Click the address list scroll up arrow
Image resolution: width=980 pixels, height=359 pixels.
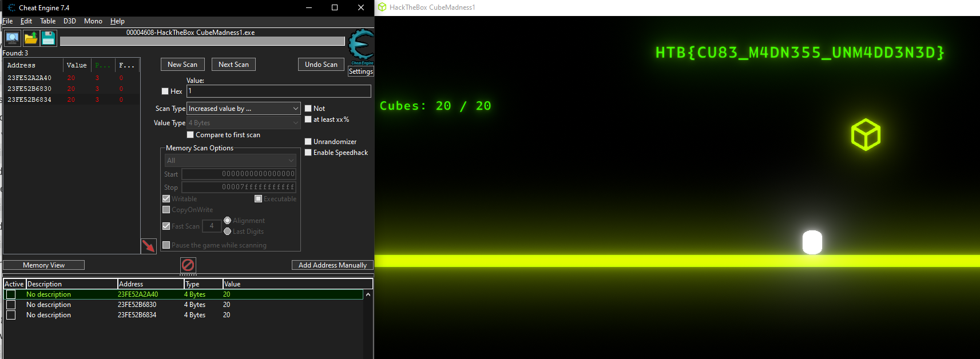(368, 295)
